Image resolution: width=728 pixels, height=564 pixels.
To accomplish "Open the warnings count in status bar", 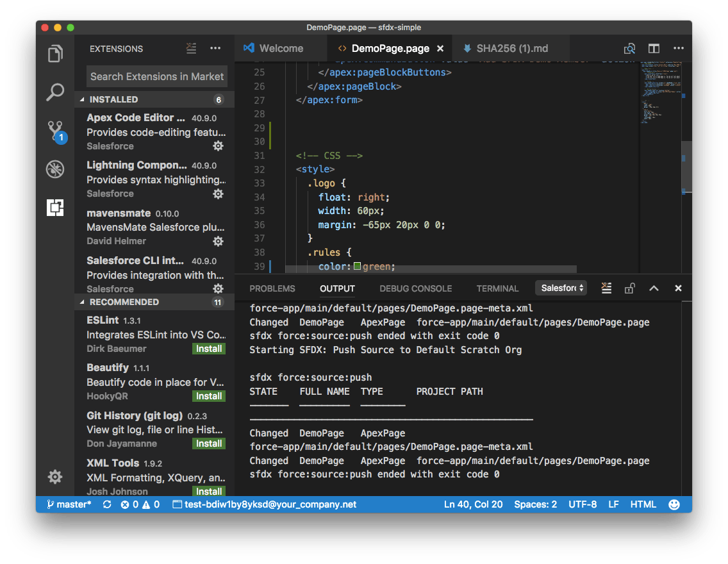I will 151,504.
